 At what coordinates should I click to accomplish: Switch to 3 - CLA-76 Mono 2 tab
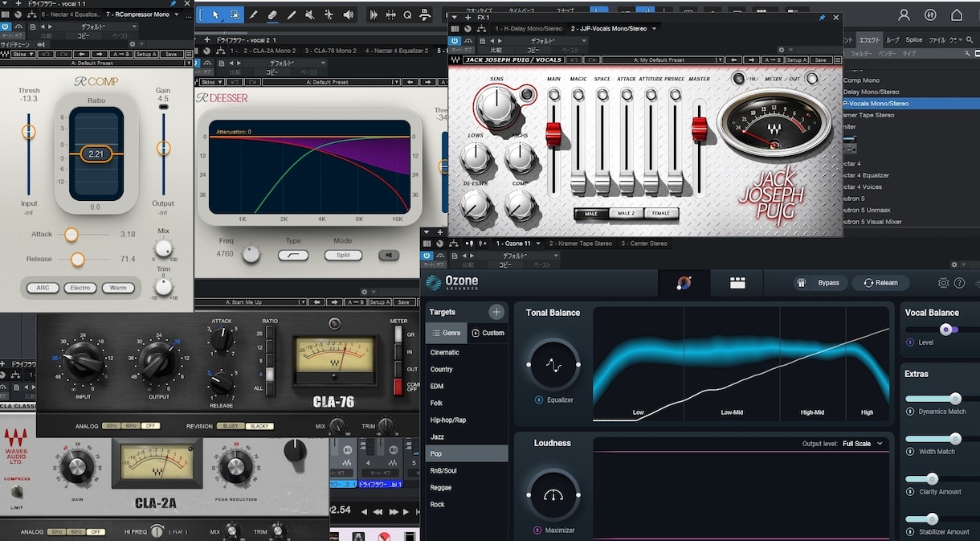pyautogui.click(x=330, y=51)
